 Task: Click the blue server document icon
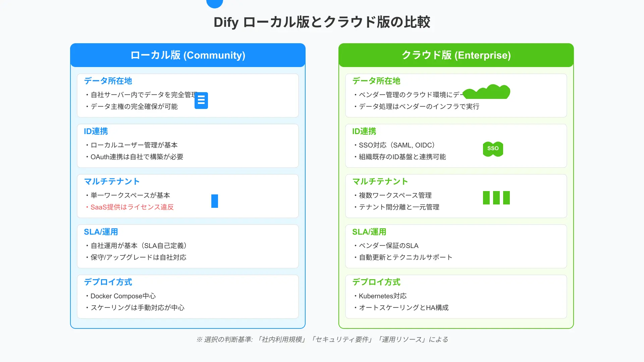(201, 101)
